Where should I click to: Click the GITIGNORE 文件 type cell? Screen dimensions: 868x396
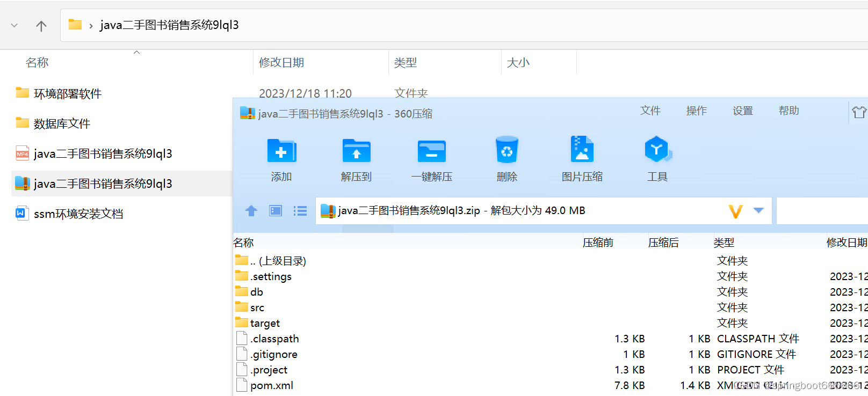pos(756,354)
